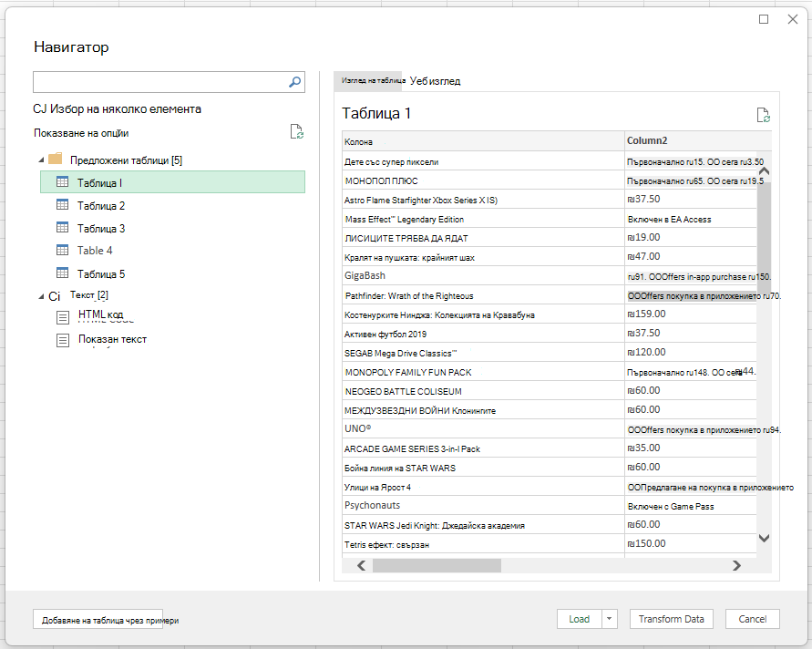The height and width of the screenshot is (649, 812).
Task: Click the Колона column header
Action: pyautogui.click(x=483, y=141)
